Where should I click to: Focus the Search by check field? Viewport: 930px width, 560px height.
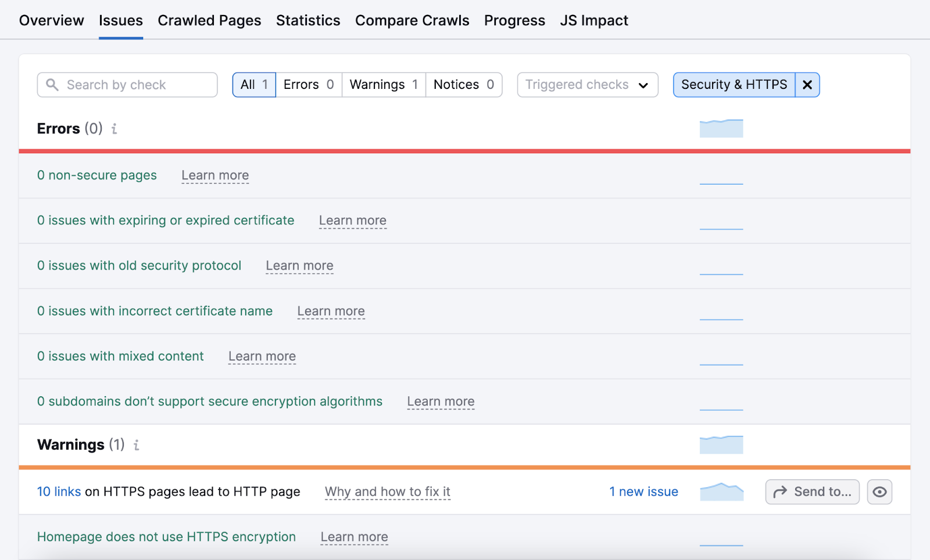[137, 85]
